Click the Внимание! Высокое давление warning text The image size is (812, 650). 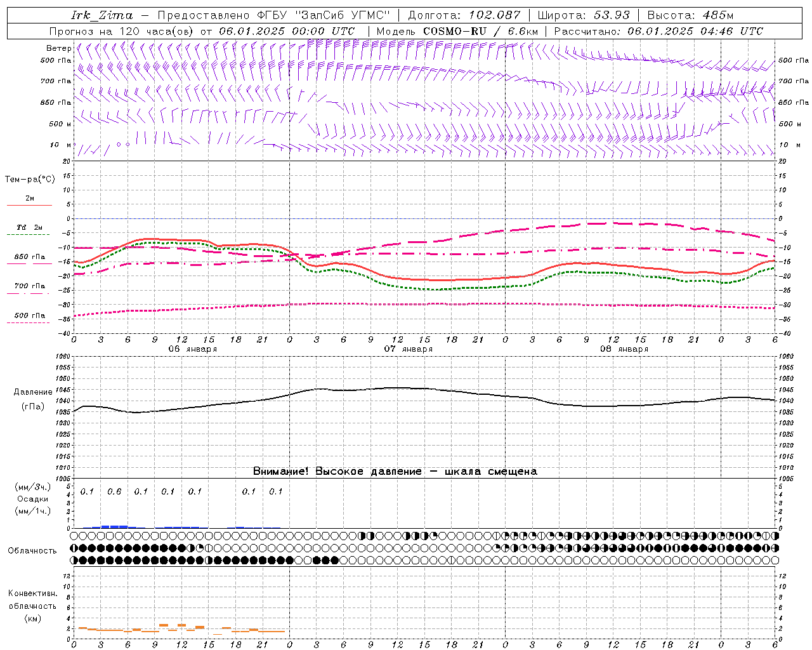pyautogui.click(x=395, y=472)
